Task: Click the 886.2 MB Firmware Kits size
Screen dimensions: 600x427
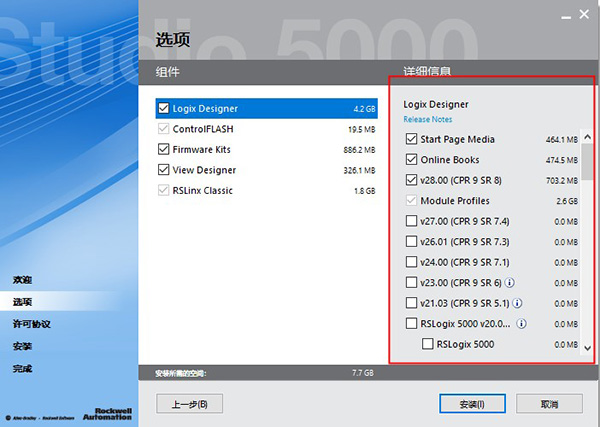Action: tap(359, 150)
